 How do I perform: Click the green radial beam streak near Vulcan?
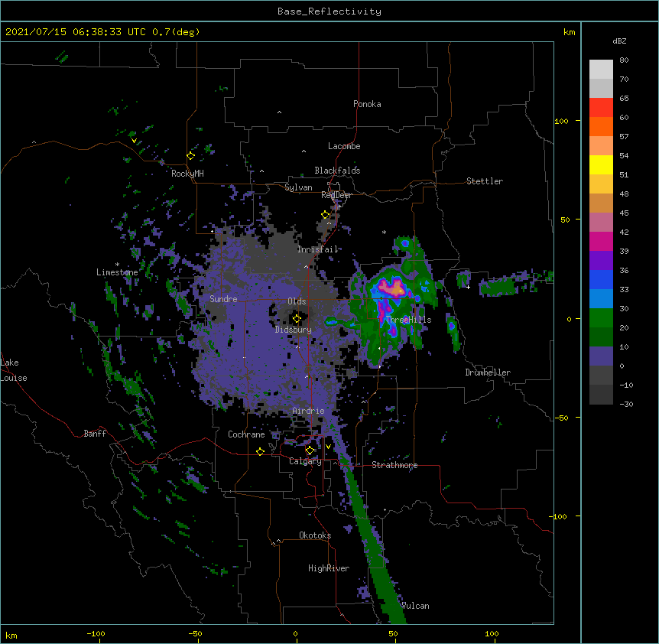tap(374, 542)
